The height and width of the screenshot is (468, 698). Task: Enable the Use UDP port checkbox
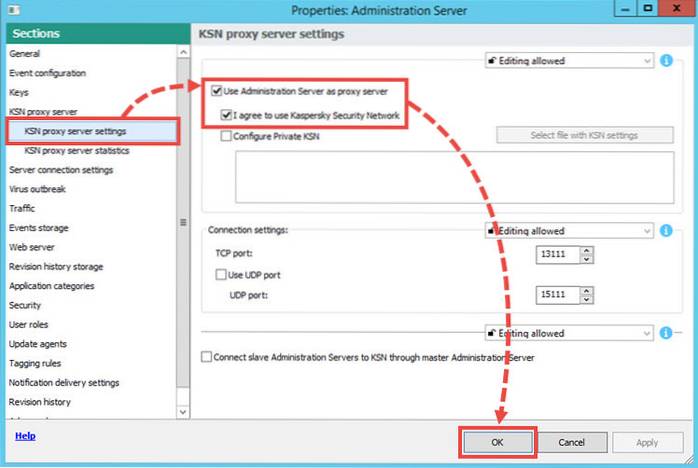pyautogui.click(x=220, y=274)
